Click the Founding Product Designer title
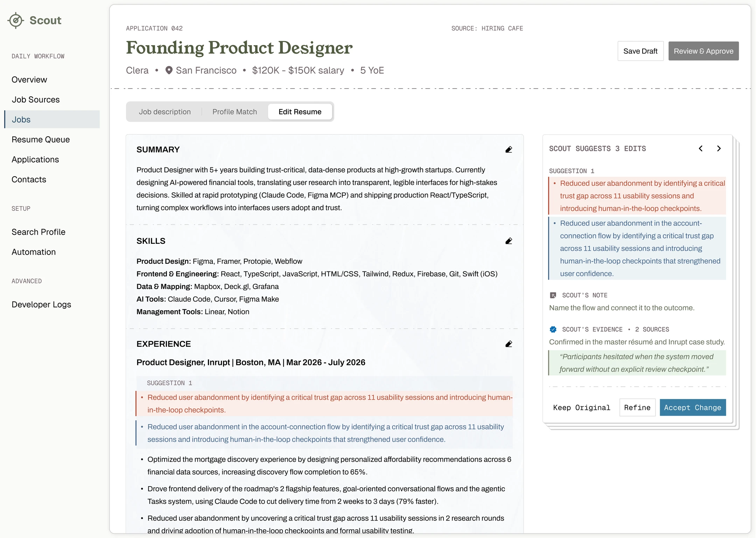Image resolution: width=756 pixels, height=538 pixels. click(x=239, y=48)
